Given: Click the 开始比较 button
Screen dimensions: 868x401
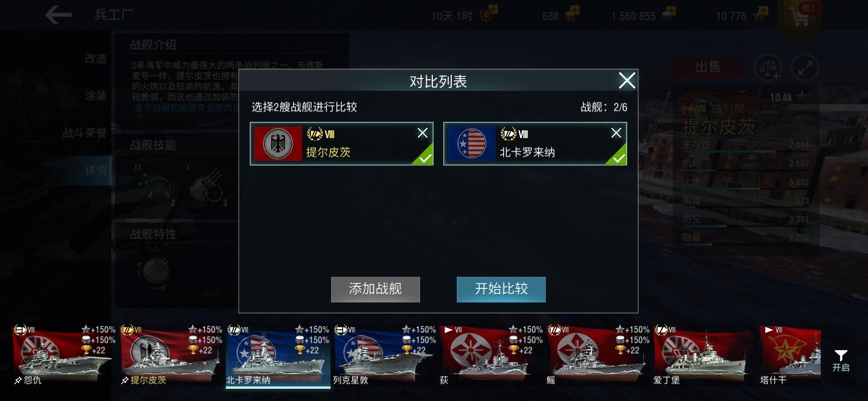Looking at the screenshot, I should [501, 290].
